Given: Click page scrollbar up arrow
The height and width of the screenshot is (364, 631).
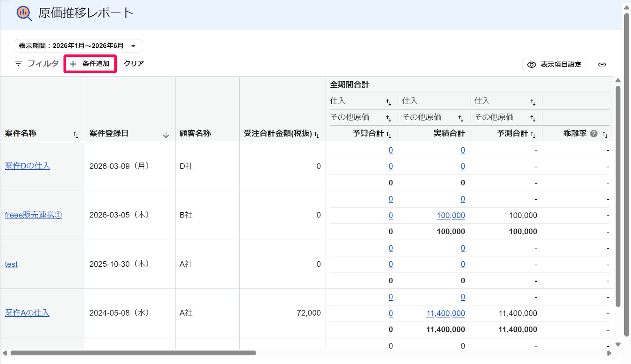Looking at the screenshot, I should tap(627, 7).
